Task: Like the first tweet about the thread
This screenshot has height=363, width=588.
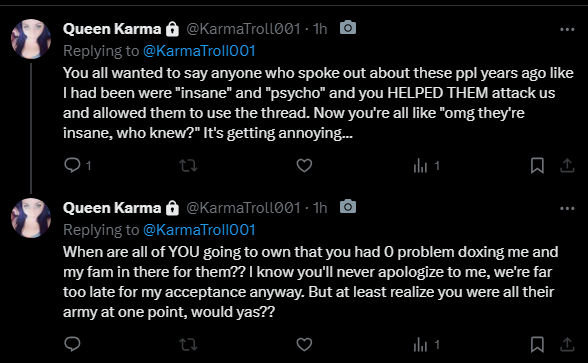Action: (x=304, y=165)
